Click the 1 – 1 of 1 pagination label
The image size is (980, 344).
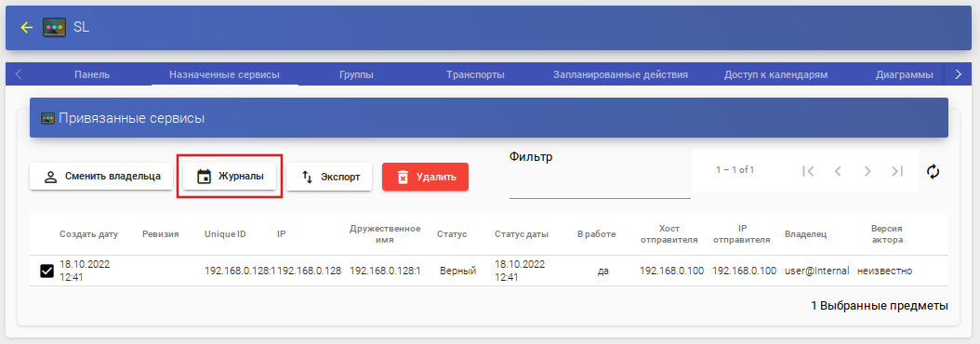tap(735, 170)
